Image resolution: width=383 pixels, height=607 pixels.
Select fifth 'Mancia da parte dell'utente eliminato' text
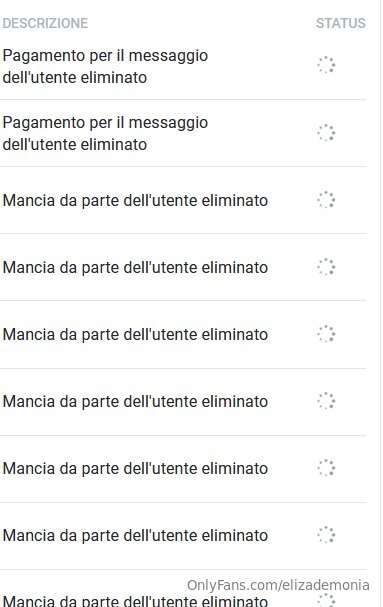135,468
